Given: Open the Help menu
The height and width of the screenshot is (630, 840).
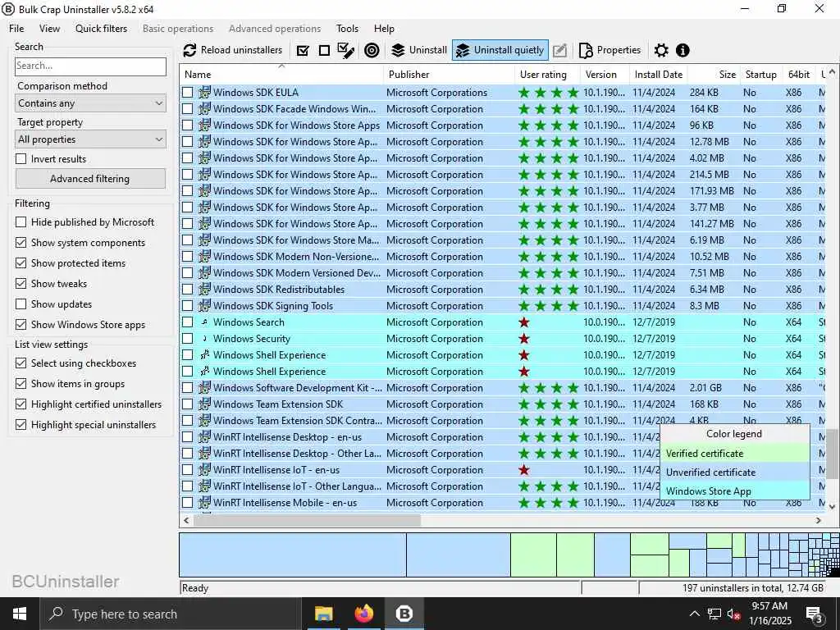Looking at the screenshot, I should click(384, 29).
